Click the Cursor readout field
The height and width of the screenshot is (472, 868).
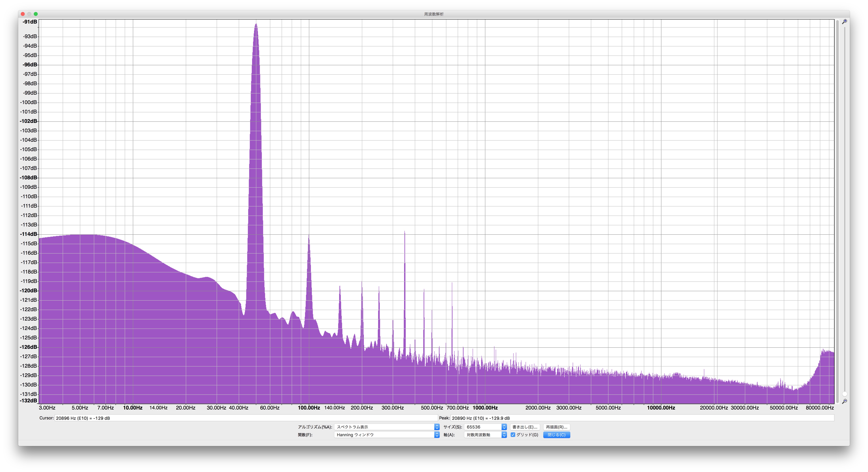(x=246, y=418)
